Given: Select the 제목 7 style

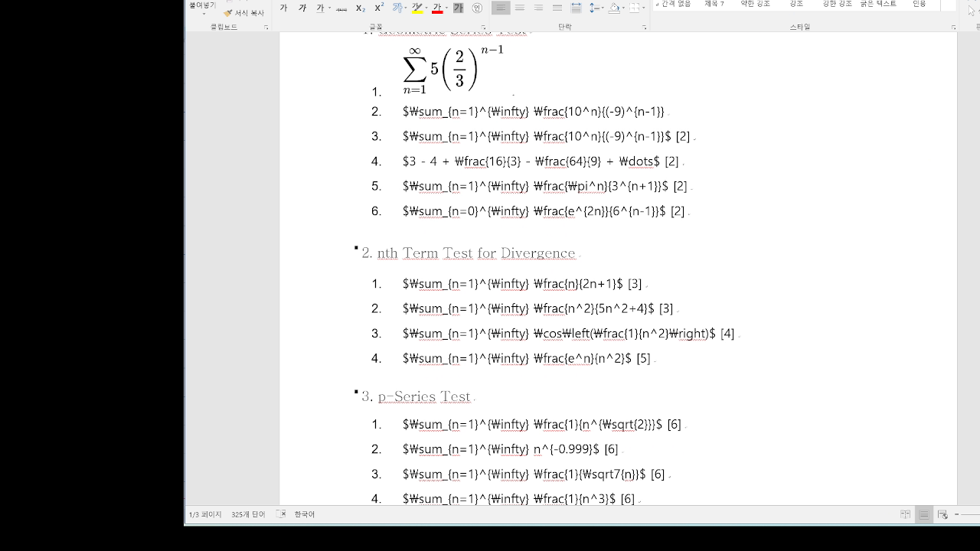Looking at the screenshot, I should tap(714, 4).
